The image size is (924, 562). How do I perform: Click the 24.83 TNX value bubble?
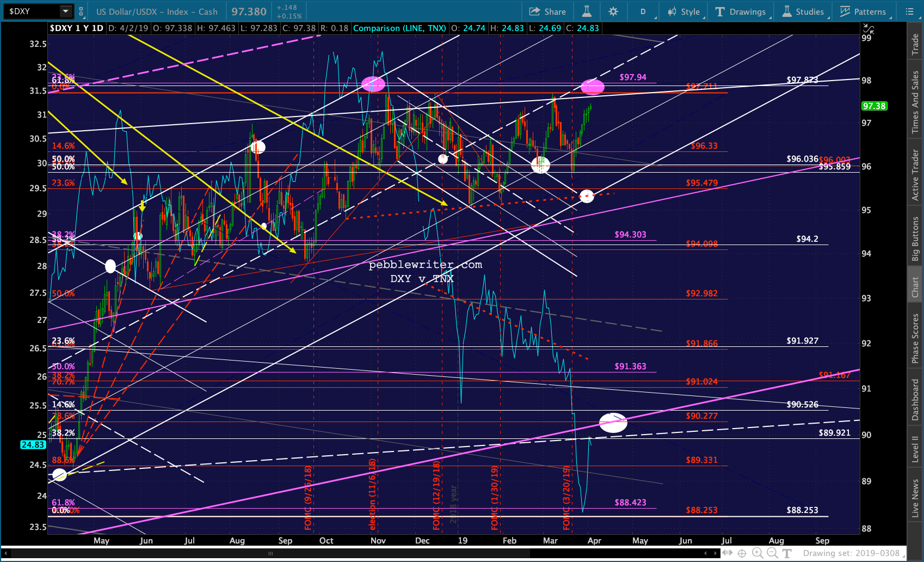(33, 445)
